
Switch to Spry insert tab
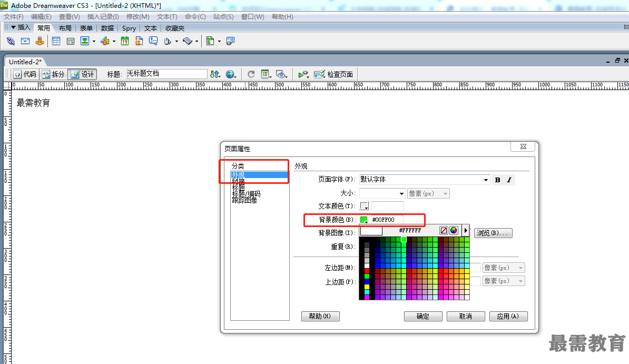click(x=129, y=28)
